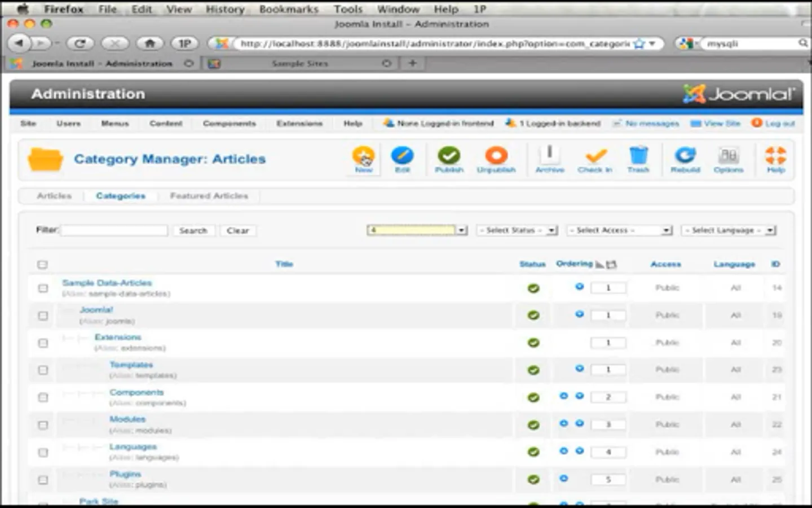Move Joomla! category down in ordering
The image size is (812, 508).
tap(579, 314)
